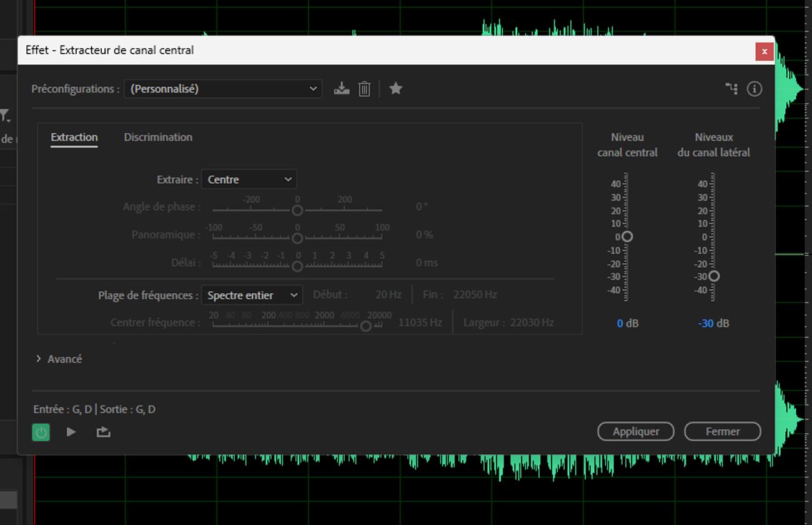812x525 pixels.
Task: Open the Préconfigurations dropdown
Action: click(223, 89)
